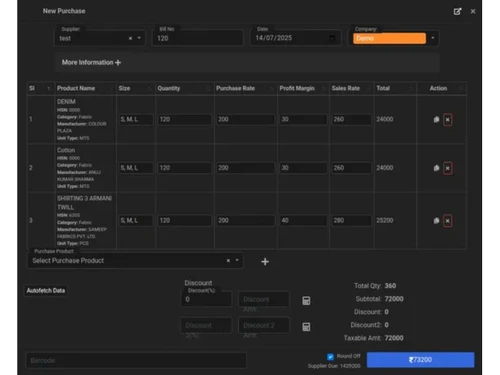The image size is (500, 375).
Task: Click the Bill No field showing 120
Action: click(x=198, y=38)
